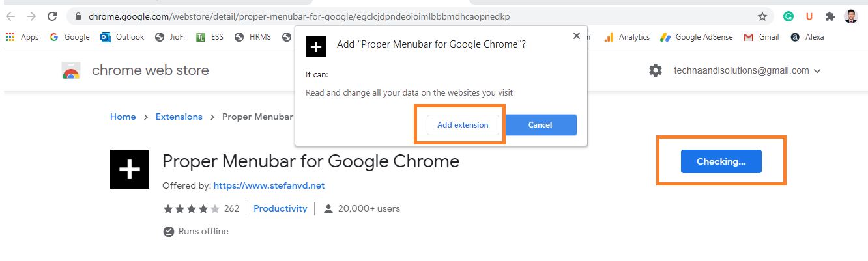
Task: Open Chrome profile avatar
Action: pyautogui.click(x=851, y=16)
